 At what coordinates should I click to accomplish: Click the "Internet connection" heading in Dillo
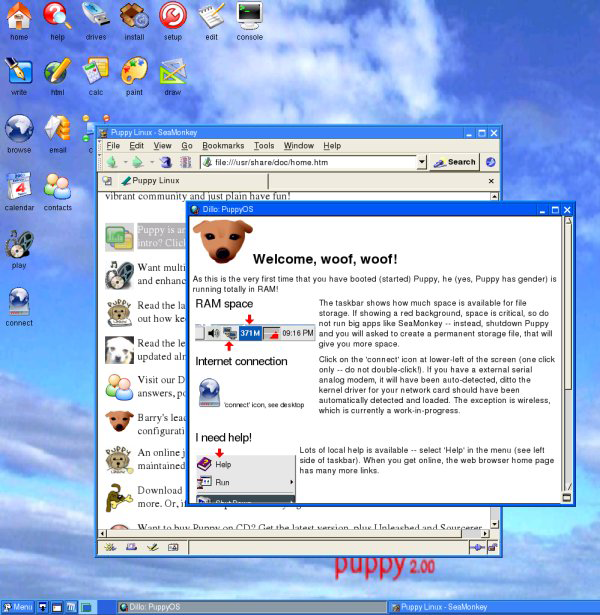click(x=241, y=361)
